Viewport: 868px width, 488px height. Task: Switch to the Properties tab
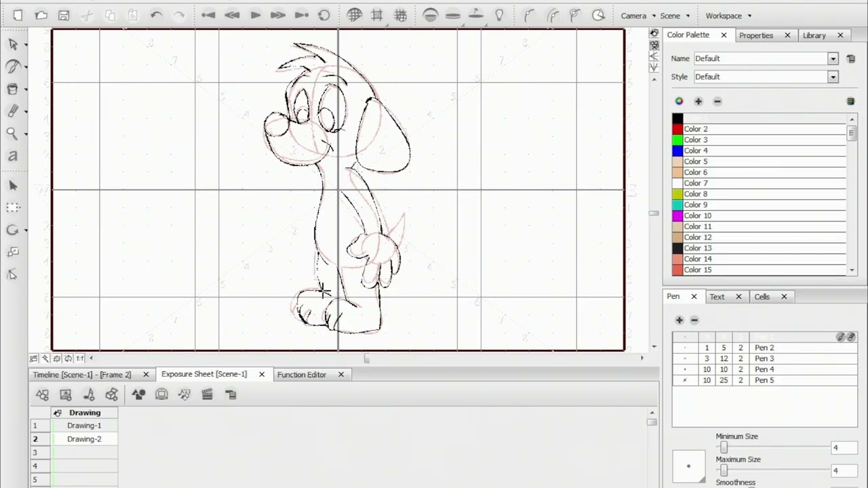click(x=756, y=35)
